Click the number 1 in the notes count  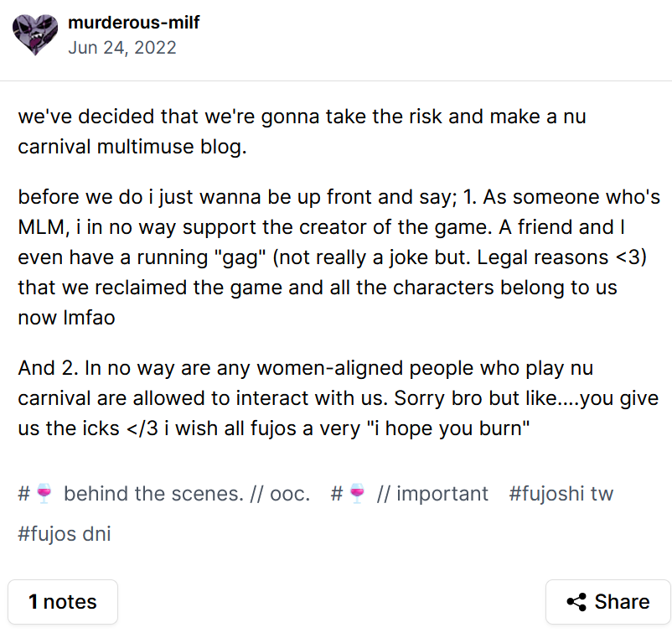34,602
